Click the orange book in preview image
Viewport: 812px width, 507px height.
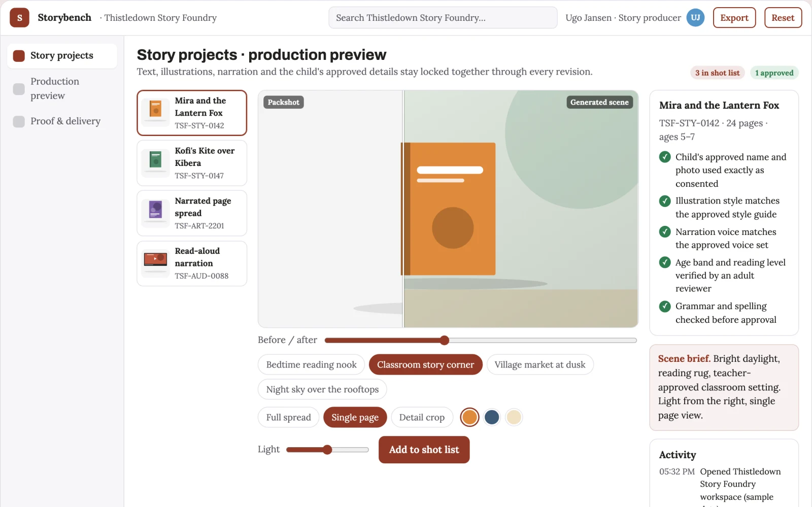click(x=448, y=209)
